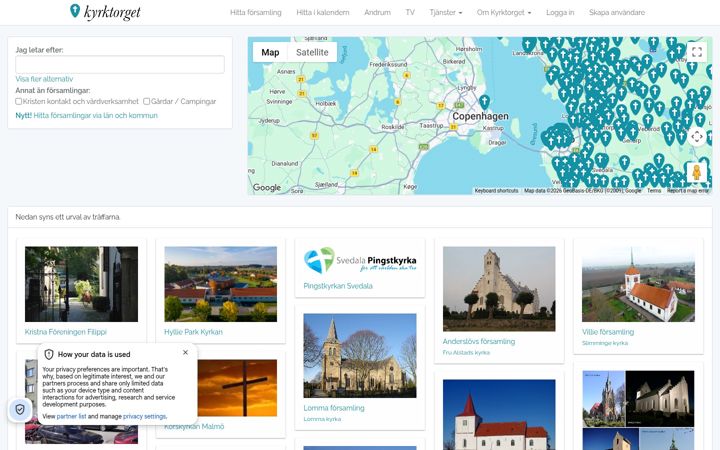
Task: Open Hitta församling in navigation
Action: tap(256, 12)
